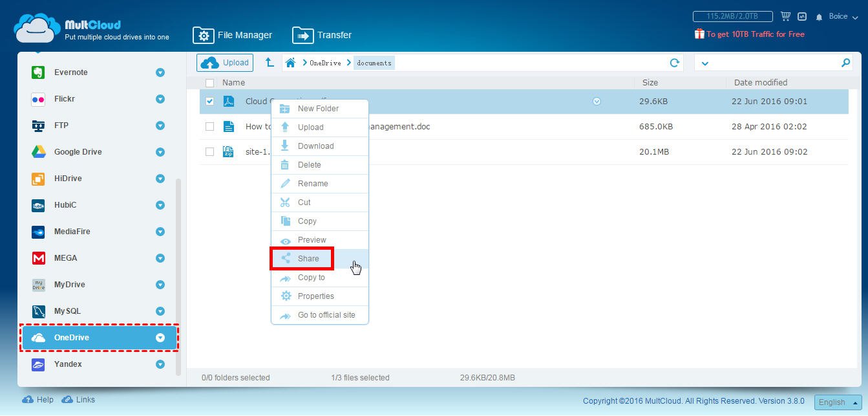Image resolution: width=868 pixels, height=416 pixels.
Task: Click the search magnifier icon
Action: click(x=845, y=63)
